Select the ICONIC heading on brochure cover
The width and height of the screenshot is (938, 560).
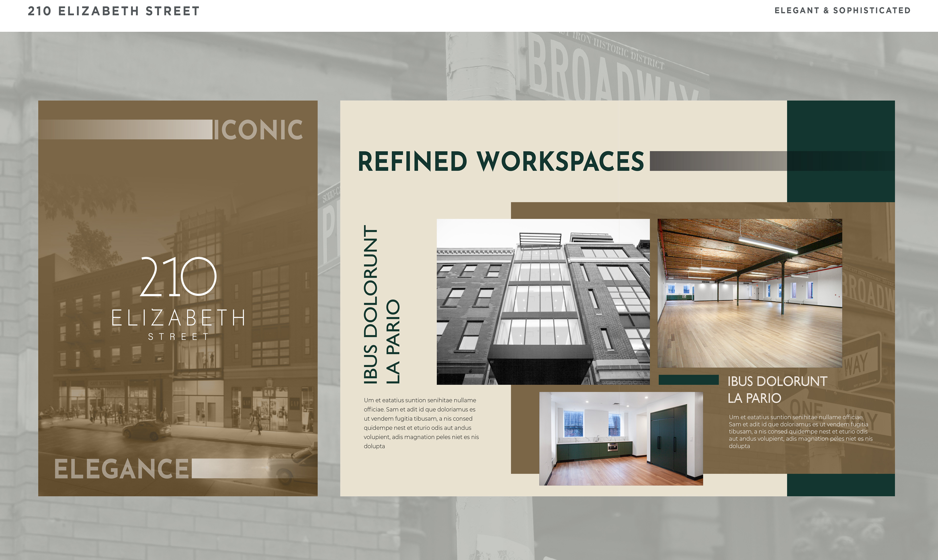click(258, 130)
